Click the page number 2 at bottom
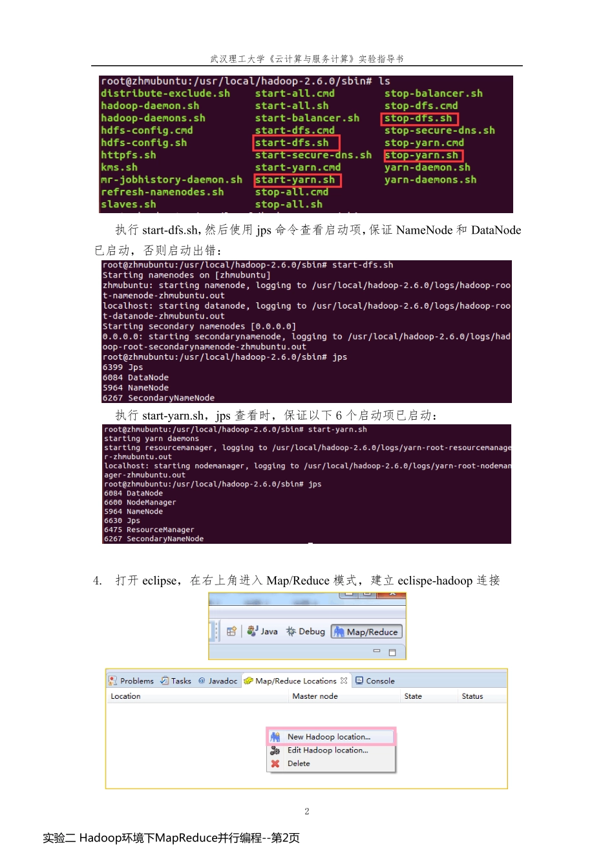614x868 pixels. pyautogui.click(x=307, y=811)
